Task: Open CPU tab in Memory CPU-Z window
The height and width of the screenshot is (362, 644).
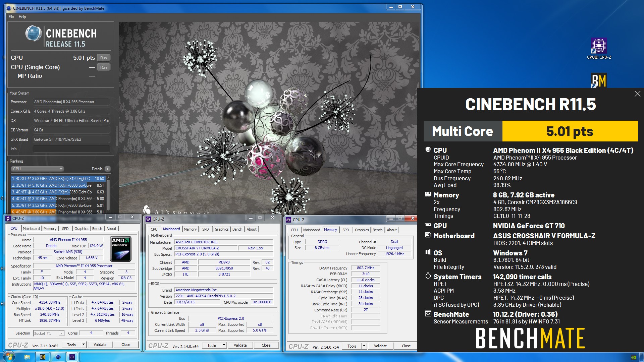Action: click(x=294, y=230)
